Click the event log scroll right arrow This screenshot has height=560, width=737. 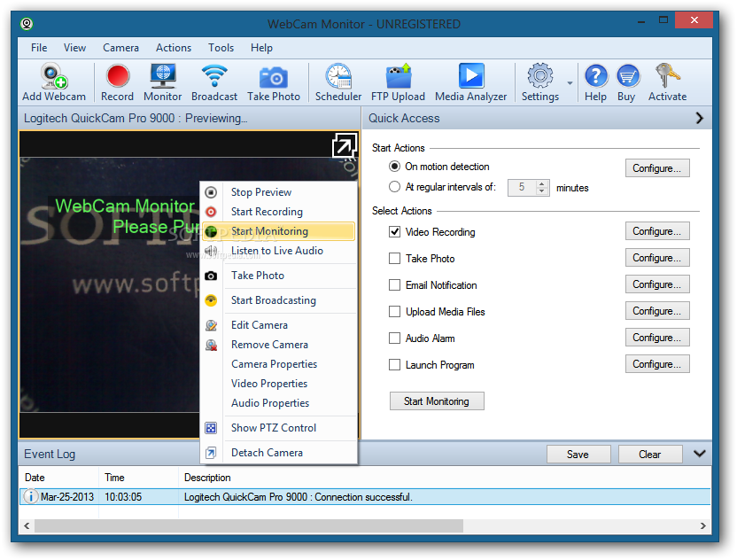pos(702,525)
